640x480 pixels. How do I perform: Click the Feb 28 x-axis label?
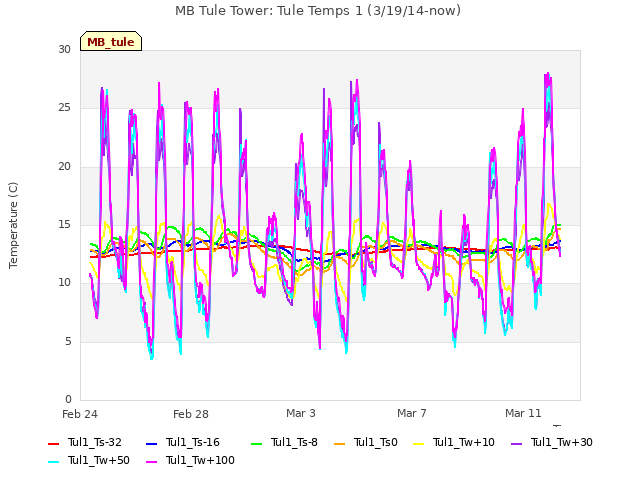click(191, 414)
